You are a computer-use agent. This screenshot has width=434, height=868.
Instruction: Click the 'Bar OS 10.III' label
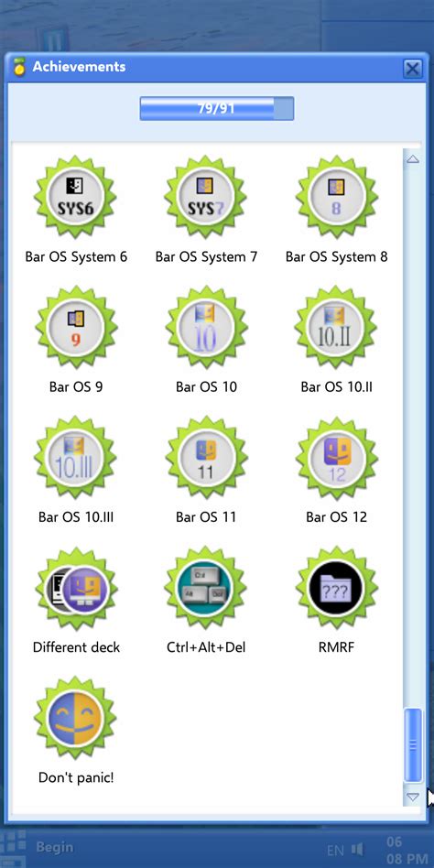[x=76, y=517]
